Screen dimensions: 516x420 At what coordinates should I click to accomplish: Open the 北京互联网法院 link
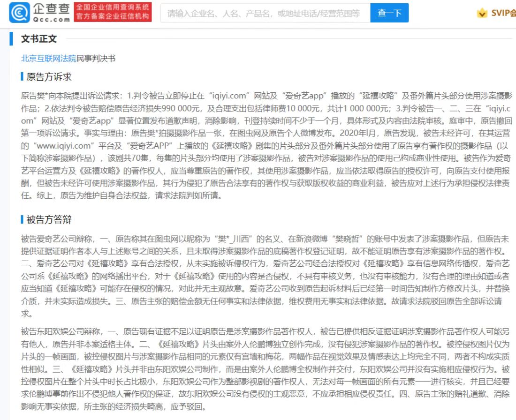[x=49, y=59]
